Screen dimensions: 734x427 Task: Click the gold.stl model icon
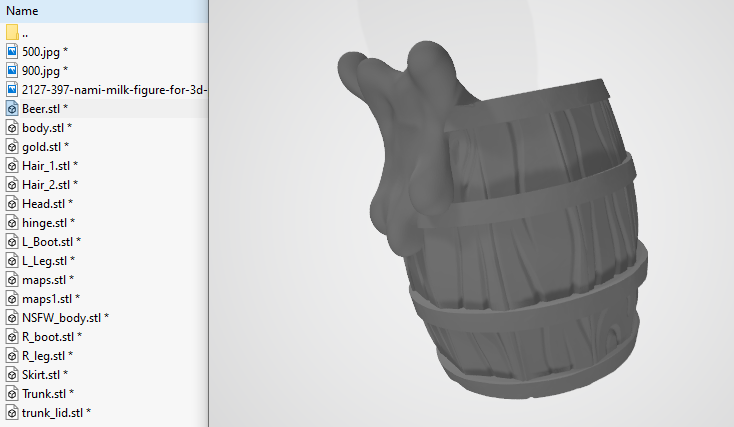(x=12, y=147)
